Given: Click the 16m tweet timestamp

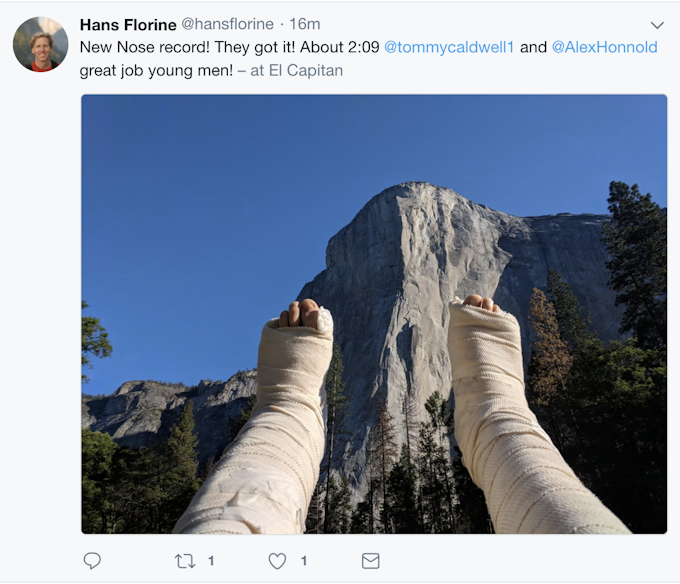Looking at the screenshot, I should 304,25.
